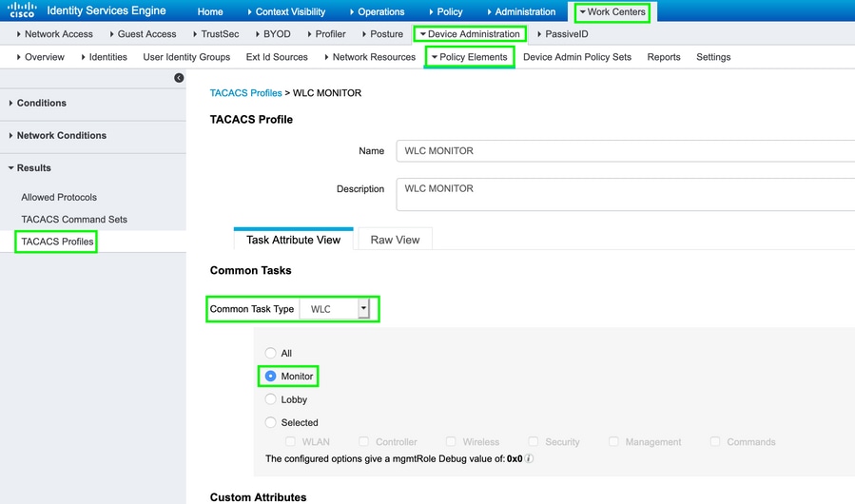Screen dimensions: 855x504
Task: Open the Settings page
Action: pos(713,57)
